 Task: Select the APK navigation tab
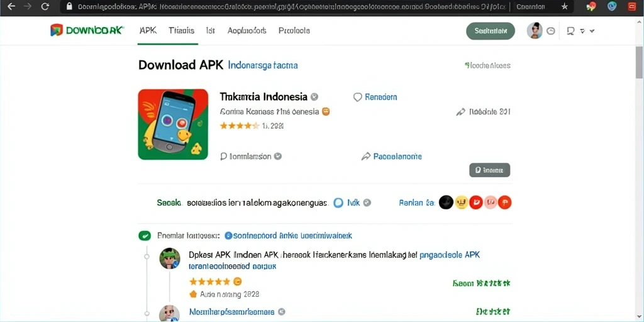(148, 30)
